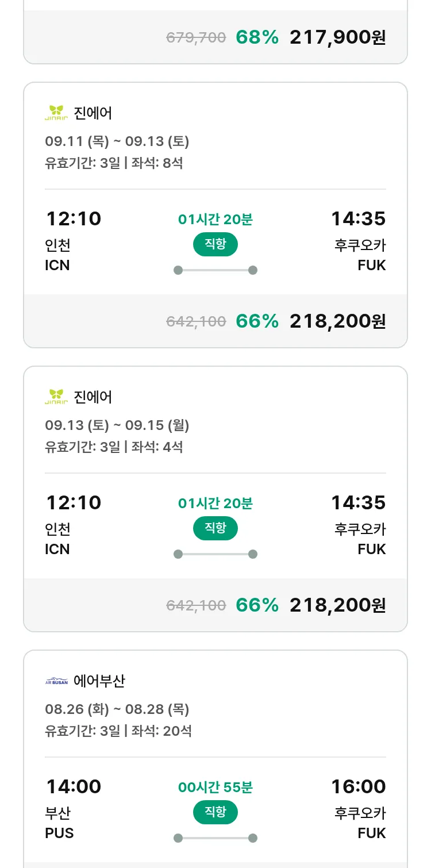
Task: Click the 14:00 부산 PUS departure time
Action: point(74,786)
